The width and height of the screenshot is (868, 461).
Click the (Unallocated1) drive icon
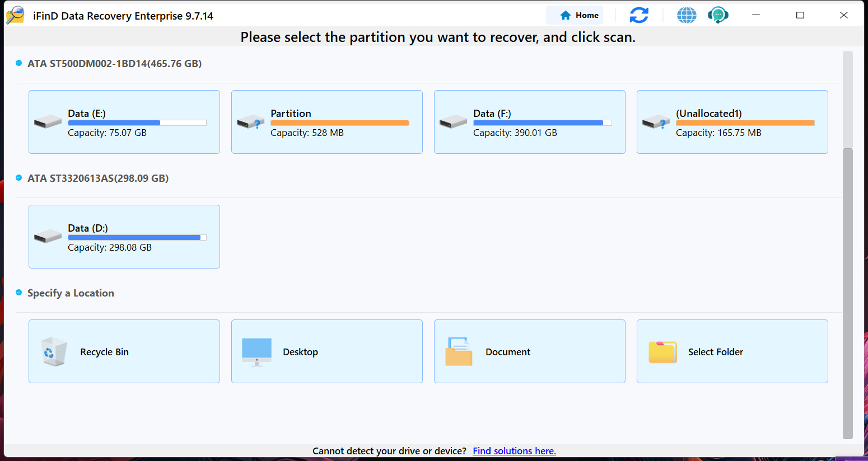click(x=656, y=121)
